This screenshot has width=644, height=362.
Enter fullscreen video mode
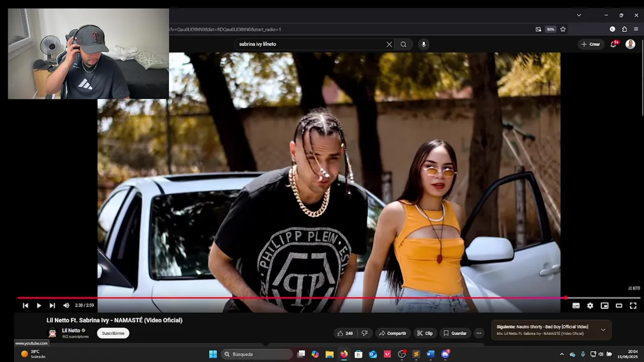633,305
